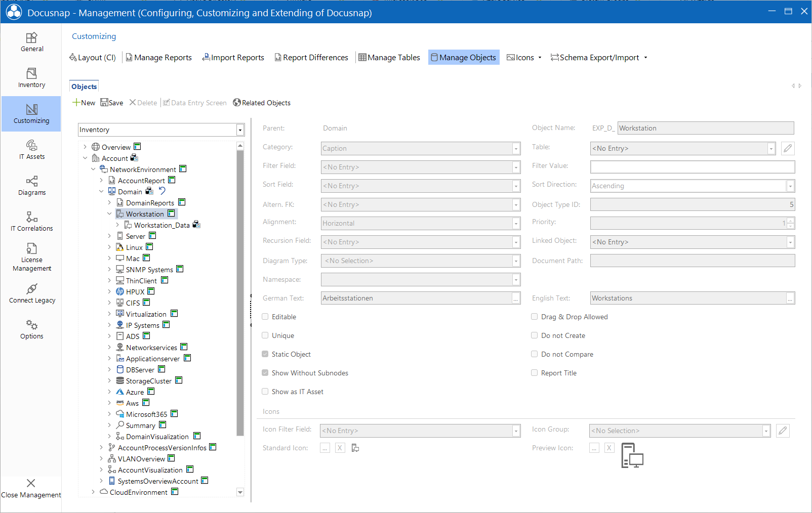
Task: Toggle Show Without Subnodes checkbox
Action: tap(265, 373)
